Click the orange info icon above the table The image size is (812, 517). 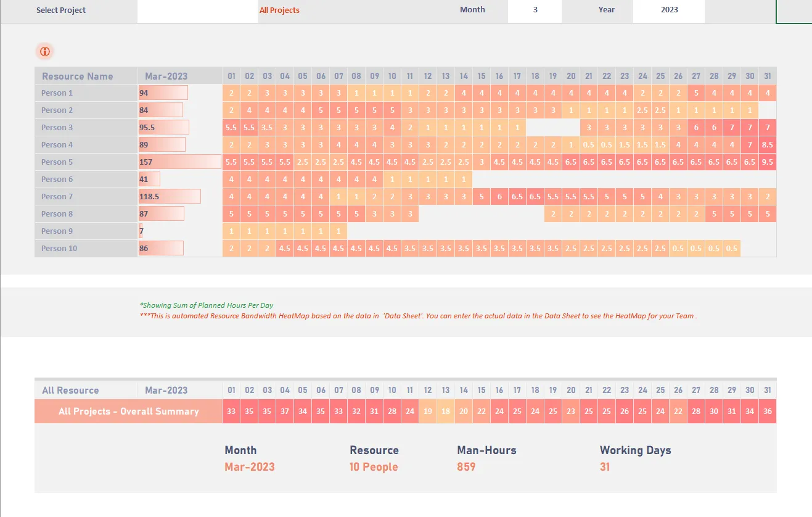coord(45,51)
